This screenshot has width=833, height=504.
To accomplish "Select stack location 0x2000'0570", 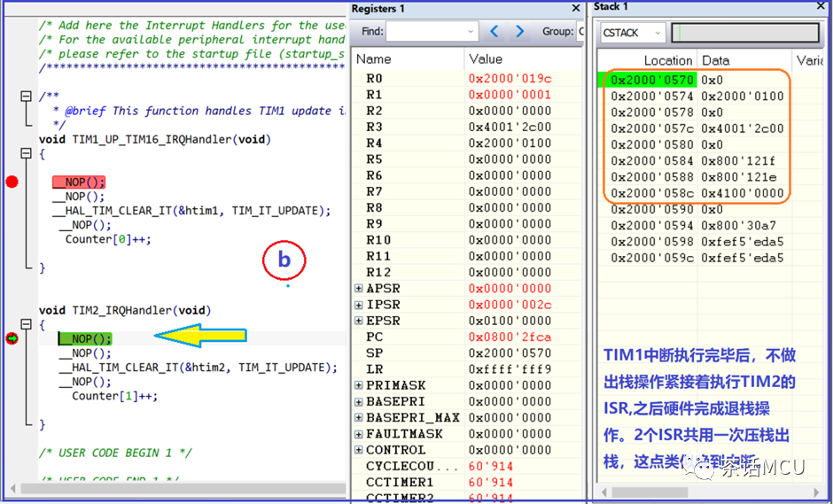I will click(652, 80).
